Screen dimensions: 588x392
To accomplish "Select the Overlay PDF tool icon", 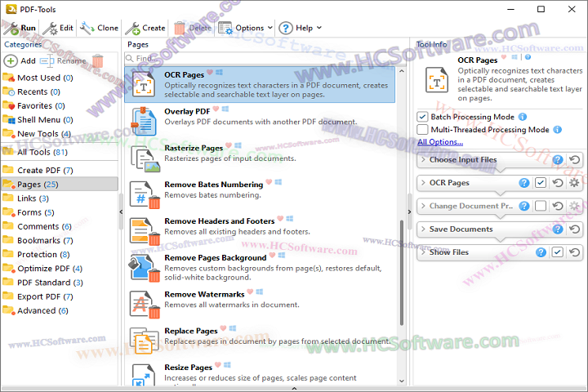I will coord(143,122).
